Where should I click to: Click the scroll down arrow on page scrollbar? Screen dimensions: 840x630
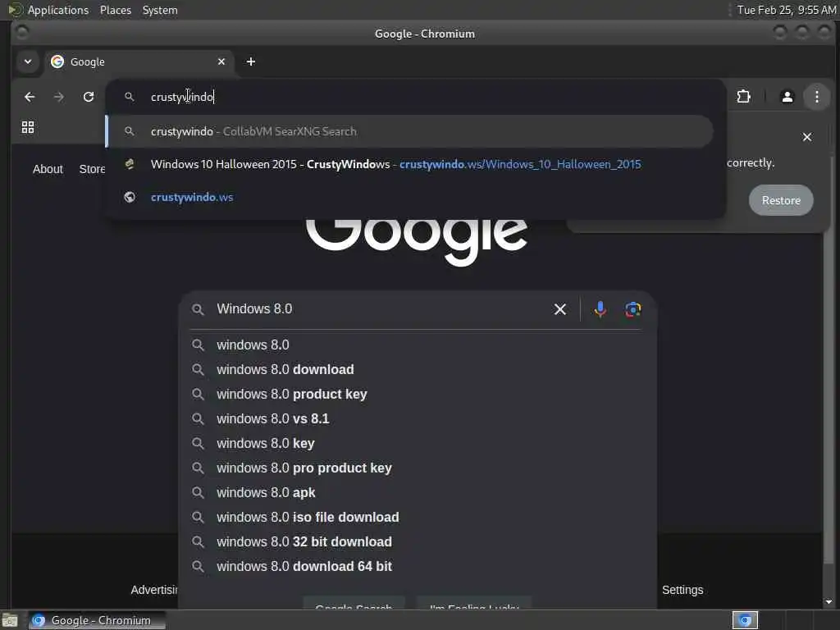pyautogui.click(x=829, y=602)
